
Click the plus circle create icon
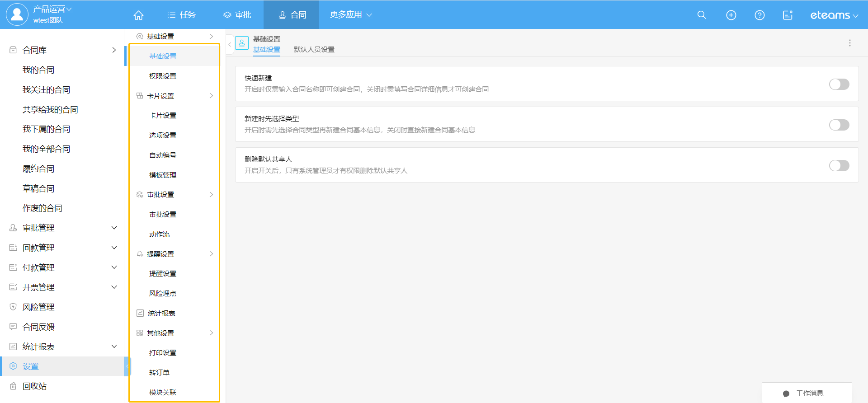click(x=731, y=15)
